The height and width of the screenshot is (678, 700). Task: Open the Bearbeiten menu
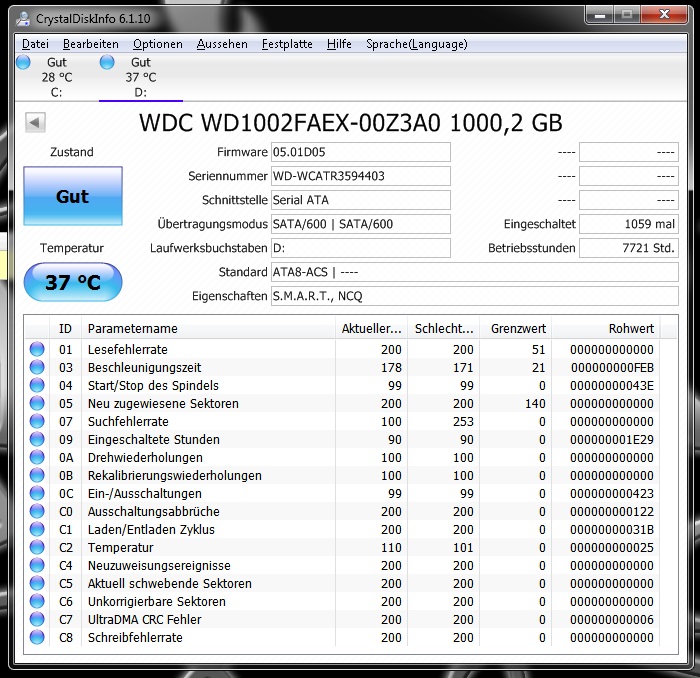point(91,44)
